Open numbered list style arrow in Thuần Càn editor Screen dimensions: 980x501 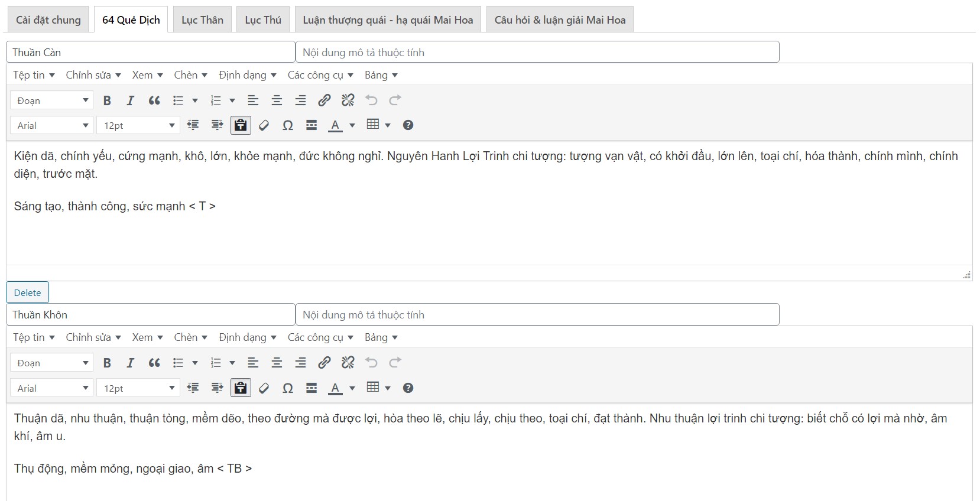[232, 100]
